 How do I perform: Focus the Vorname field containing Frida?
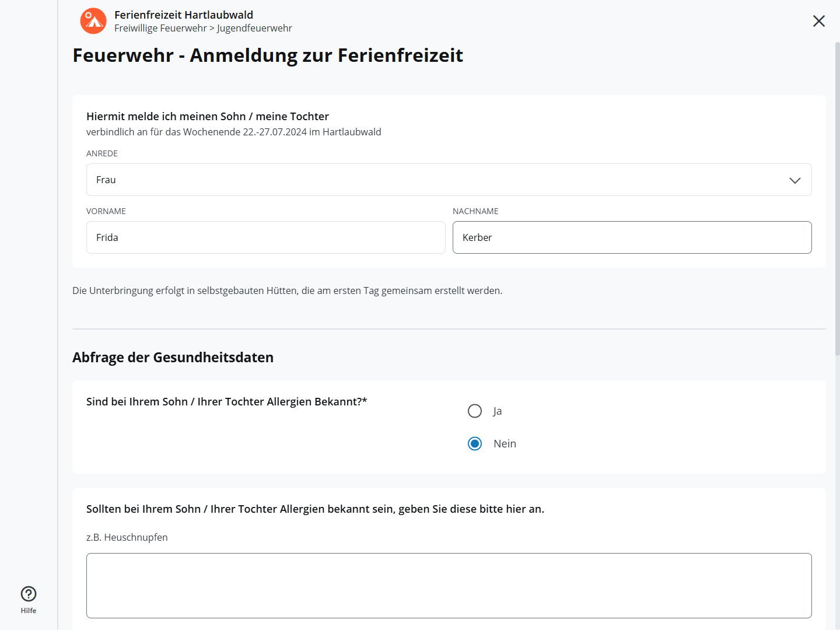pyautogui.click(x=265, y=237)
